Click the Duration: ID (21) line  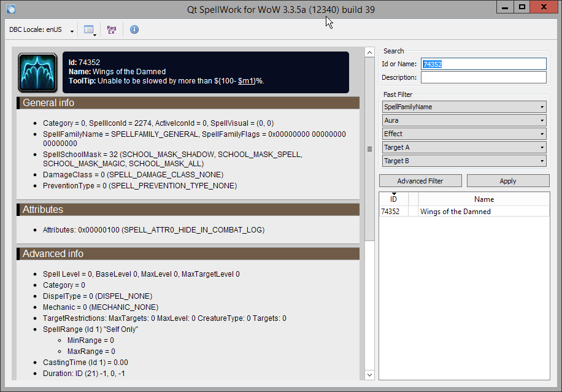click(84, 374)
